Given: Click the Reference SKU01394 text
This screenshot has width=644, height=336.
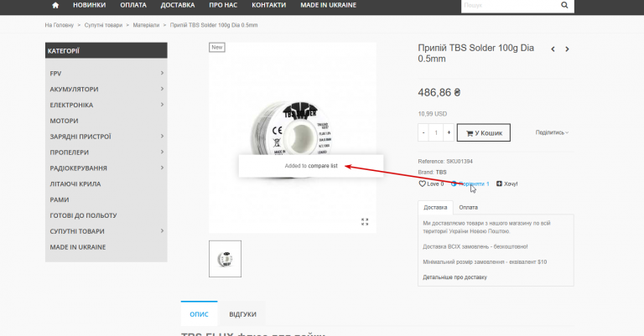Looking at the screenshot, I should pos(445,162).
